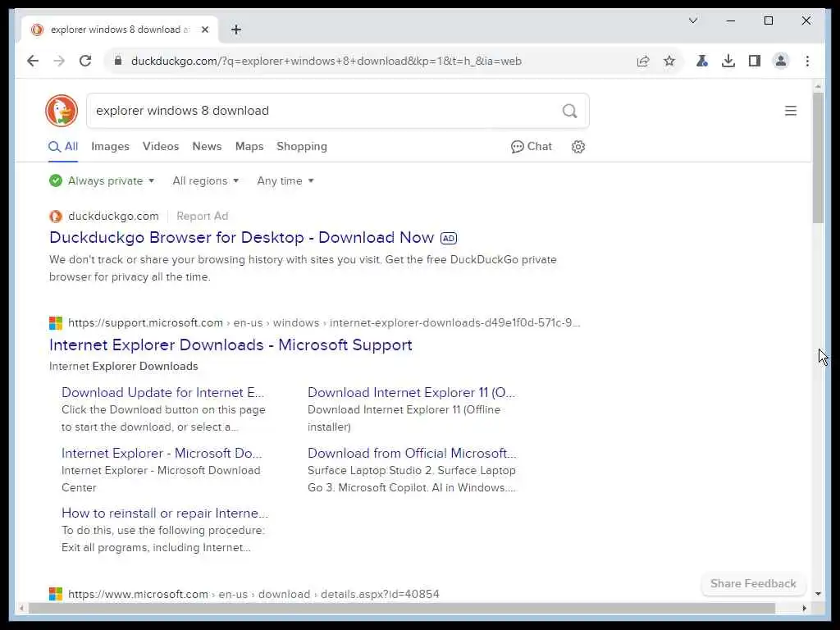The image size is (840, 630).
Task: Click duckduckgo.com ad domain text
Action: (113, 217)
